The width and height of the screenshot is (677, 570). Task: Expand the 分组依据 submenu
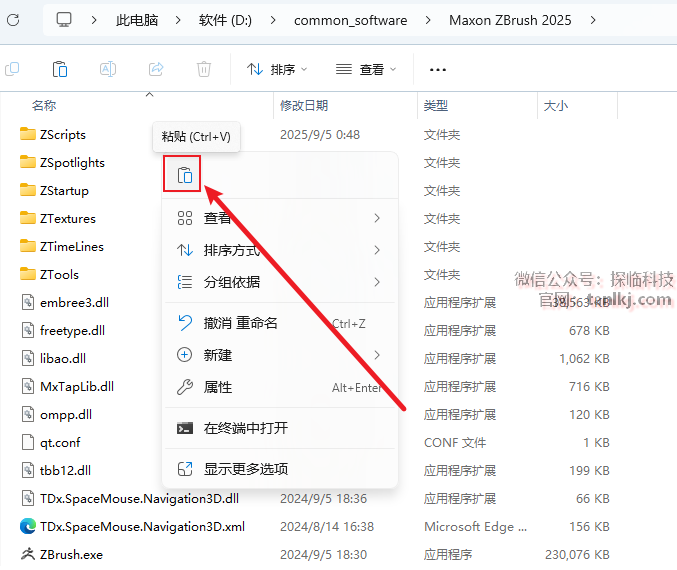[x=280, y=282]
